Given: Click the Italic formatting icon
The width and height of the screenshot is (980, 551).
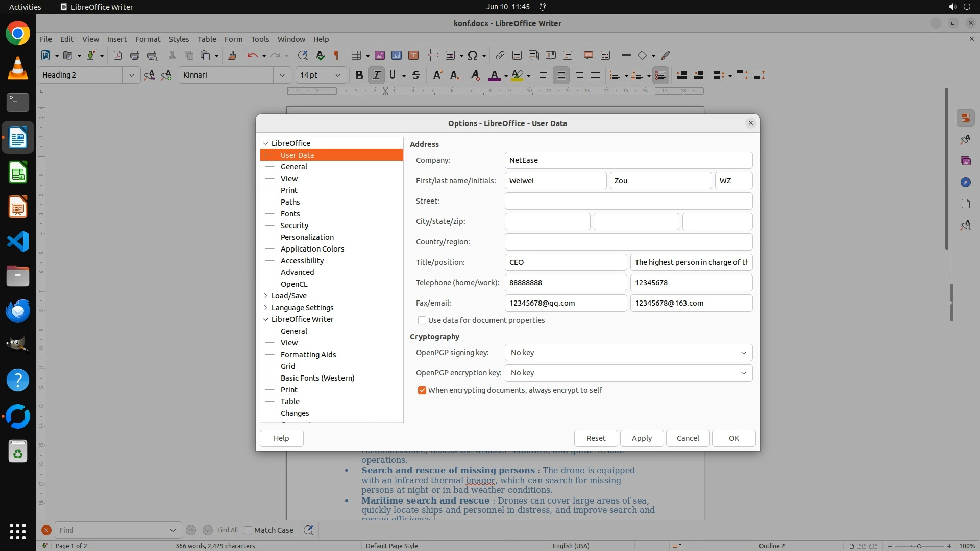Looking at the screenshot, I should 376,75.
